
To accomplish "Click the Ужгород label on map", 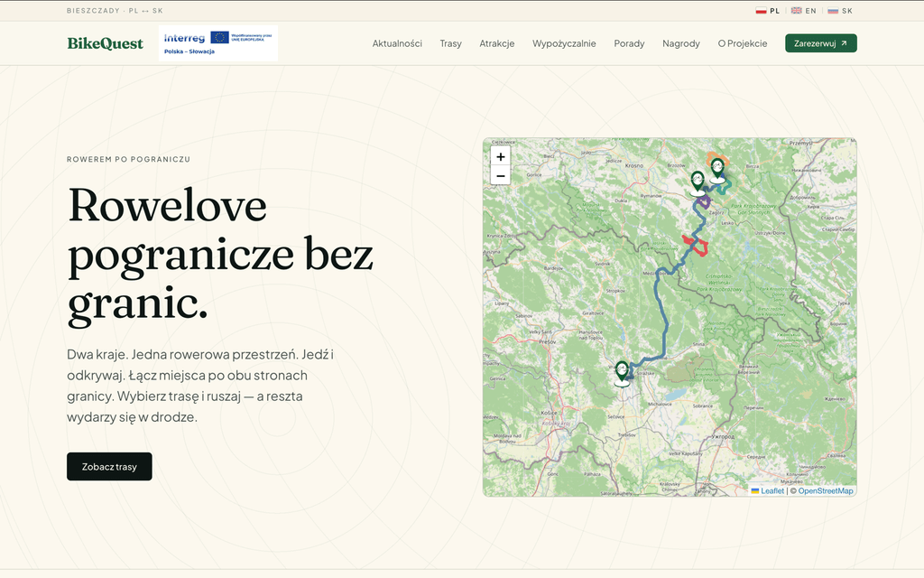I will tap(724, 437).
